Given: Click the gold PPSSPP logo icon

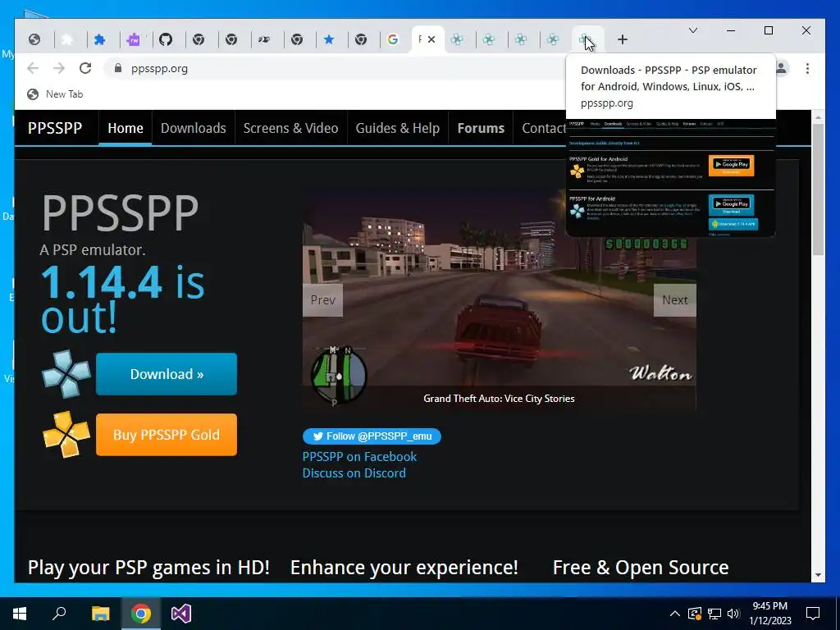Looking at the screenshot, I should [66, 435].
